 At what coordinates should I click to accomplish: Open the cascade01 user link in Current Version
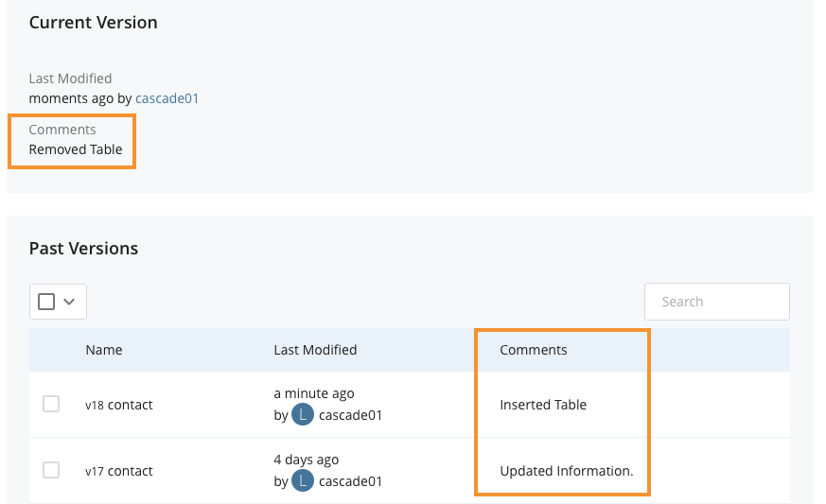tap(167, 98)
